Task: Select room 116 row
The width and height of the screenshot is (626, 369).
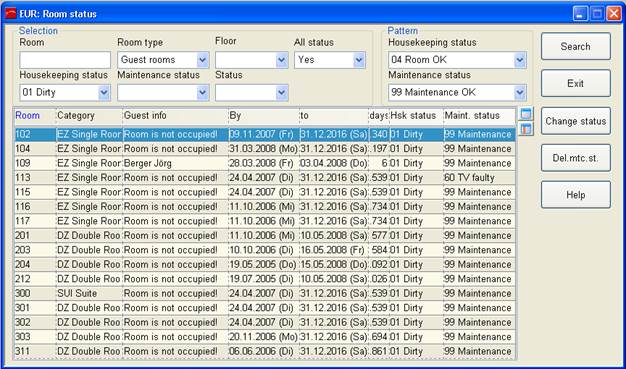Action: [x=265, y=206]
